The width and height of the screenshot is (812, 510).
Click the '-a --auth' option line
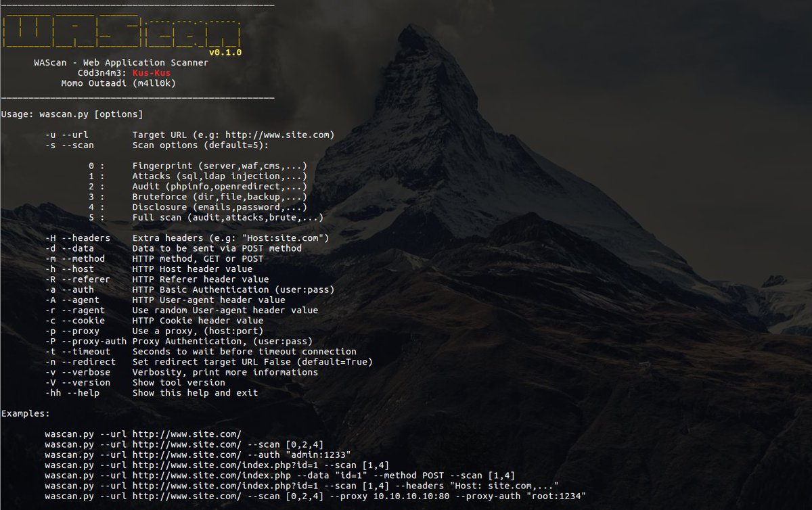tap(189, 289)
